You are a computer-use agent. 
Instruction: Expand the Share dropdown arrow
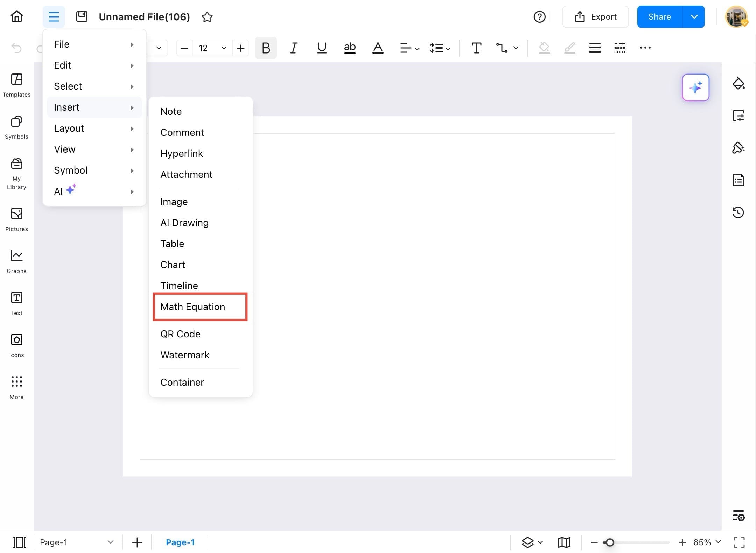694,17
